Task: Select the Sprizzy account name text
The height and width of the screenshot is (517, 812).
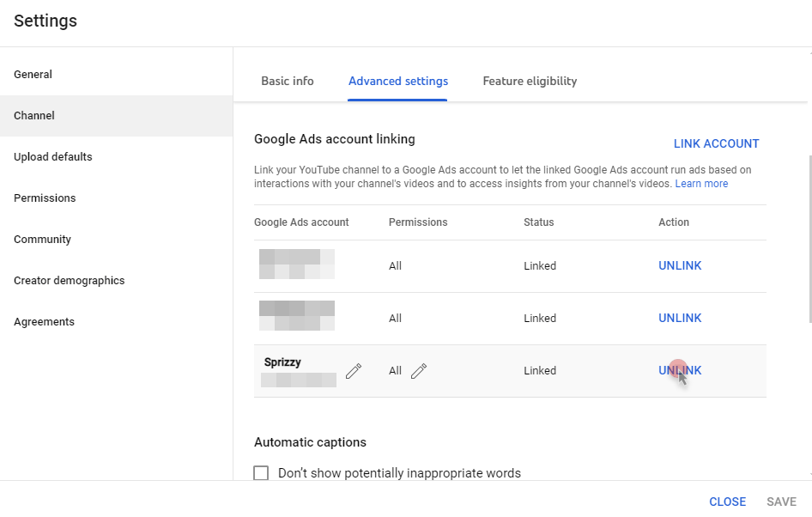Action: pyautogui.click(x=282, y=362)
